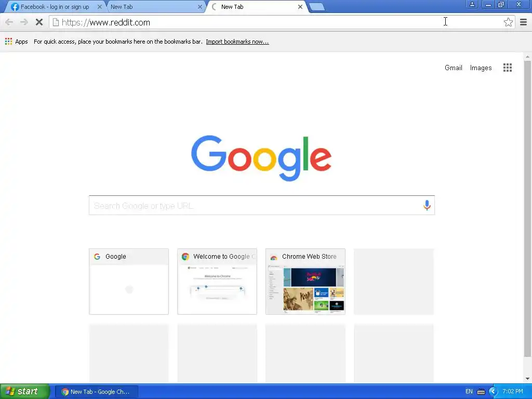Viewport: 532px width, 399px height.
Task: Click the Facebook favicon on first tab
Action: 15,7
